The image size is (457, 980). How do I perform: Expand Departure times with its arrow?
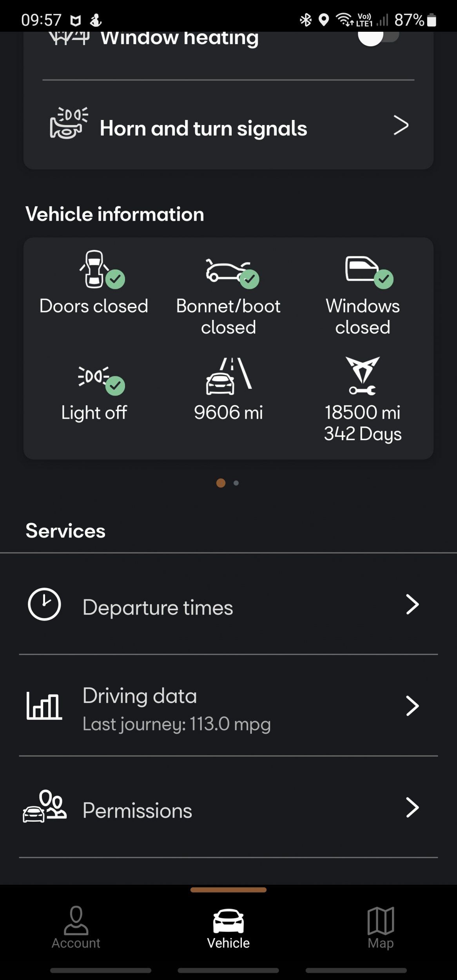click(412, 604)
